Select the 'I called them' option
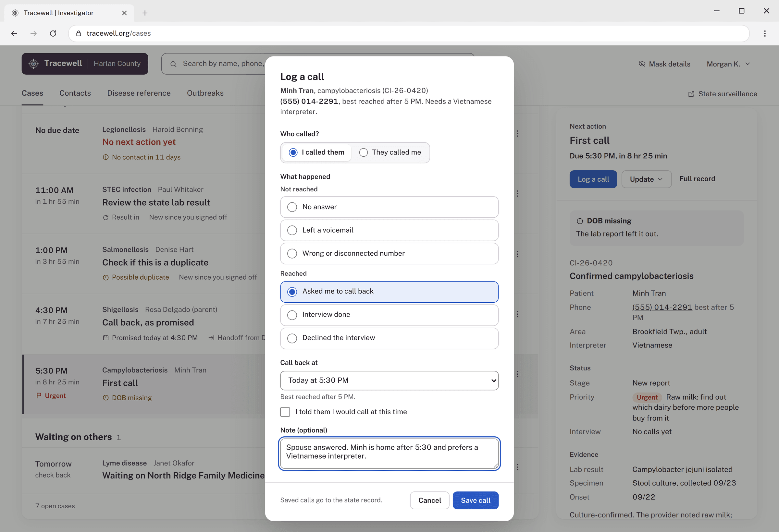779x532 pixels. click(316, 152)
